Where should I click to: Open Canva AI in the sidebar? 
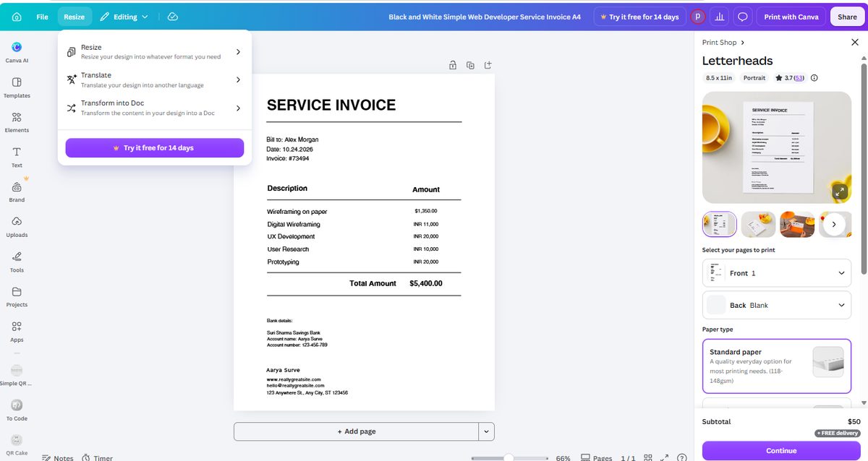click(x=17, y=52)
